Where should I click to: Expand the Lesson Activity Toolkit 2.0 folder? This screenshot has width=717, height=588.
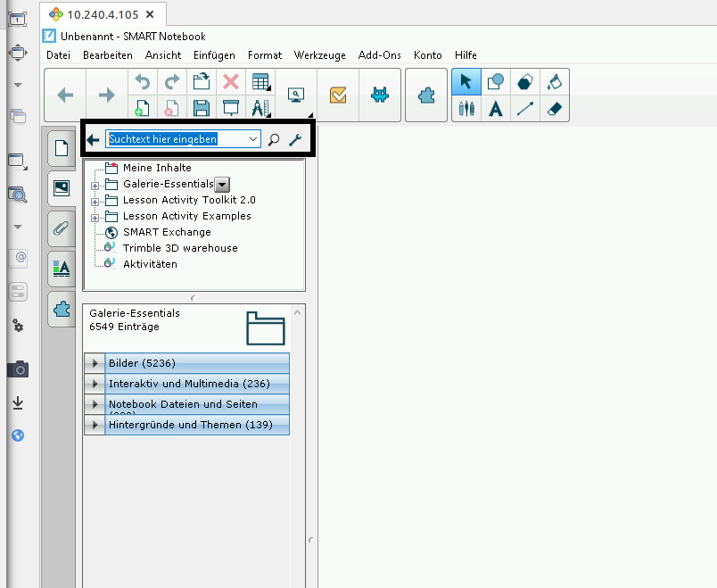coord(94,201)
